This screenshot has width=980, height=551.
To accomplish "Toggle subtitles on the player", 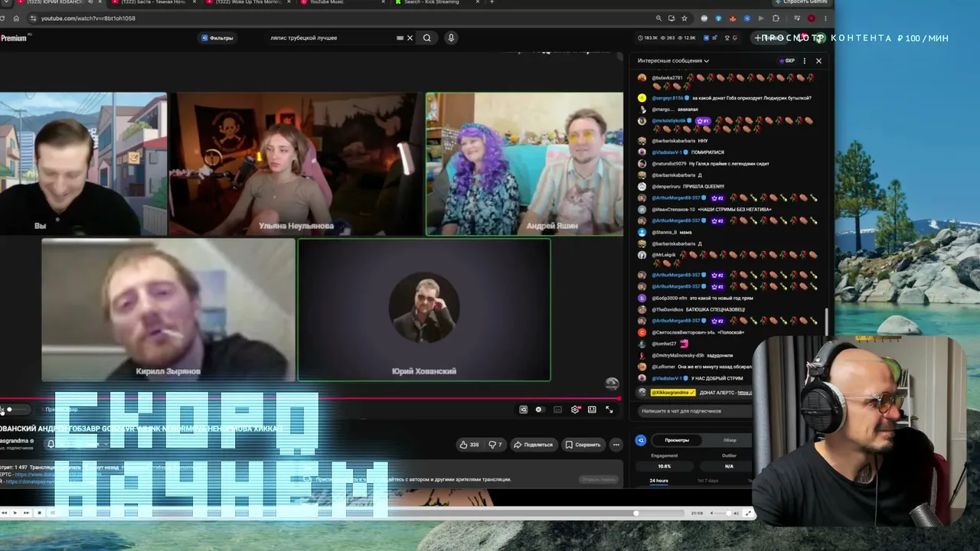I will [557, 409].
